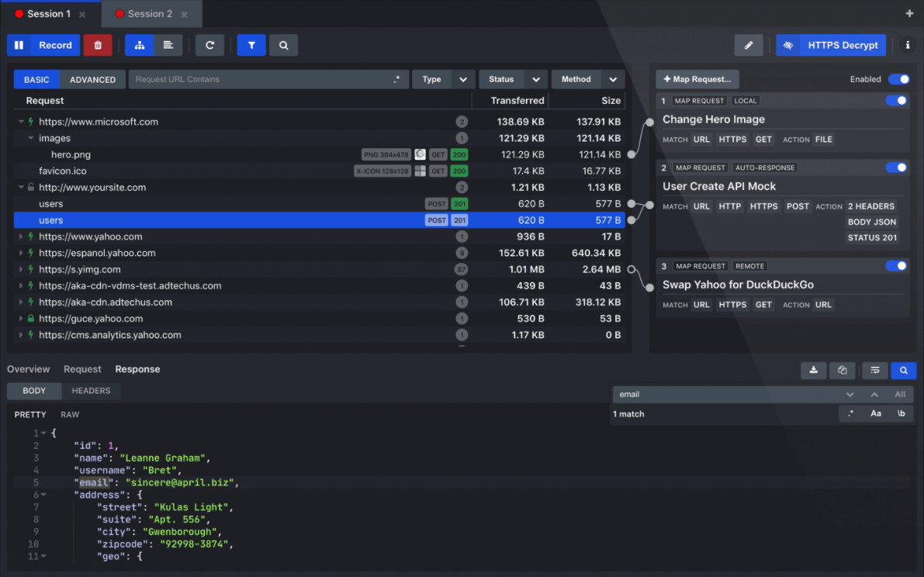Click the blue search icon in response pane

coord(903,371)
